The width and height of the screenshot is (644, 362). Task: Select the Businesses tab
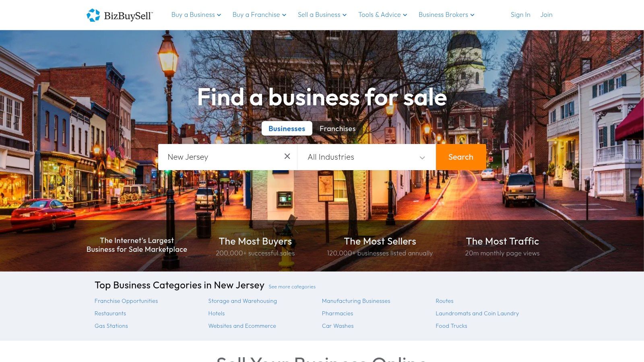[x=287, y=129]
